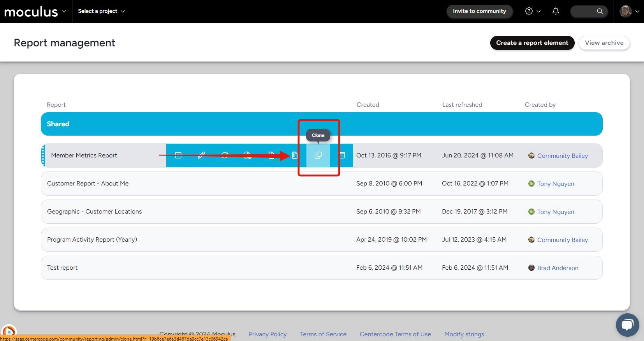Click the refresh icon for Member Metrics Report
Image resolution: width=644 pixels, height=341 pixels.
[225, 155]
